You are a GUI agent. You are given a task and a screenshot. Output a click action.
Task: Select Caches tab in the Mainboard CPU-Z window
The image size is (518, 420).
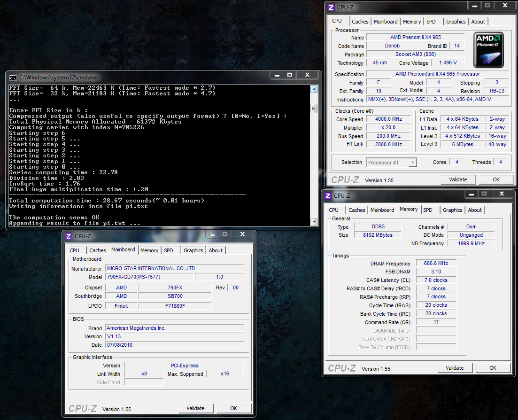[x=98, y=250]
